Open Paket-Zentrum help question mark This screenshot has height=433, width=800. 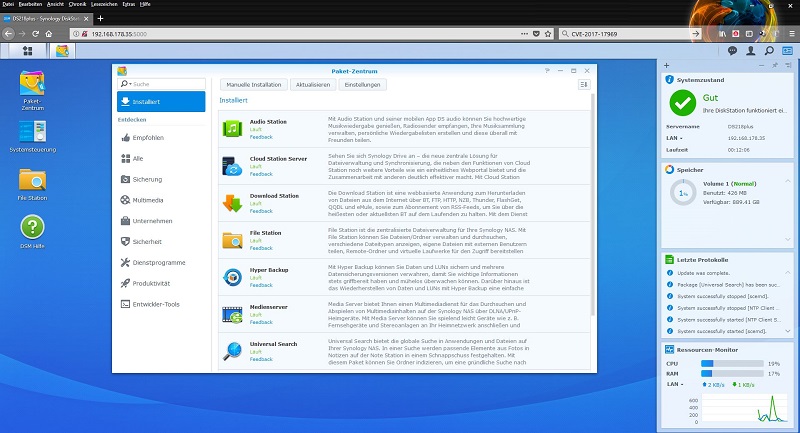547,71
